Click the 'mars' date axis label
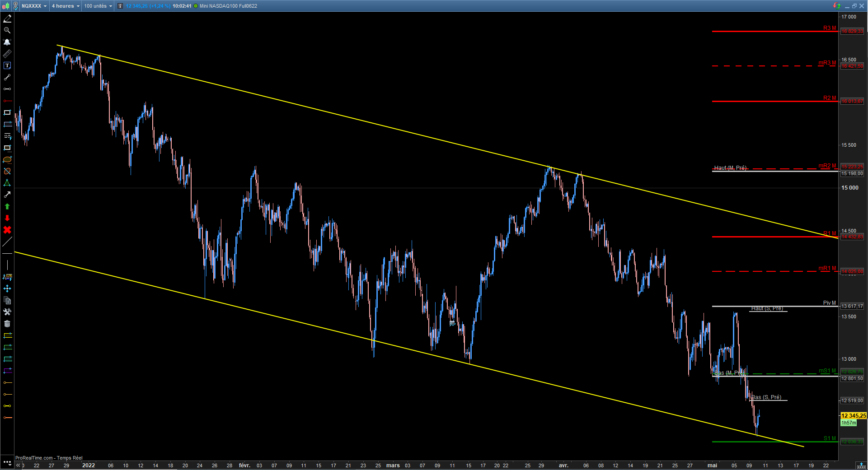The height and width of the screenshot is (470, 868). pos(393,465)
